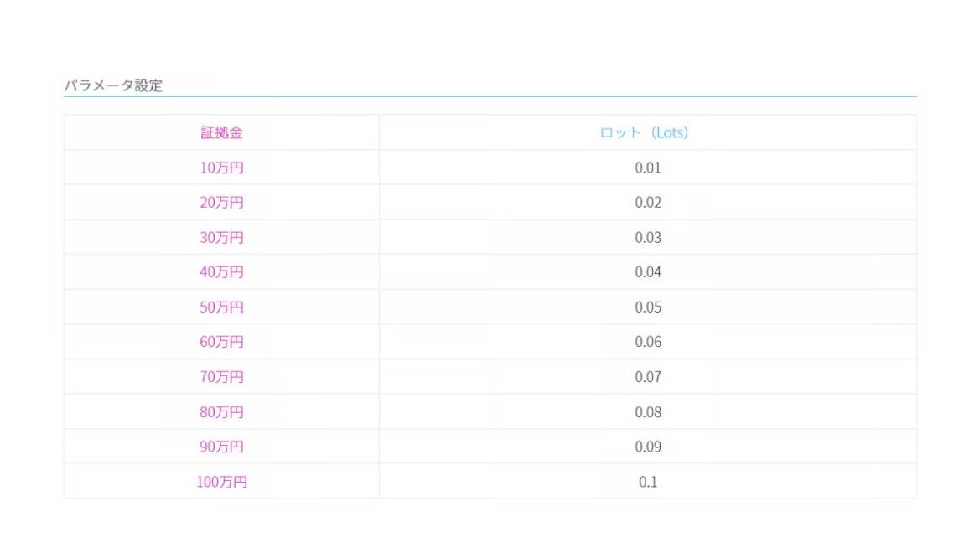The image size is (980, 558).
Task: Click the 0.03 lot value
Action: tap(647, 238)
